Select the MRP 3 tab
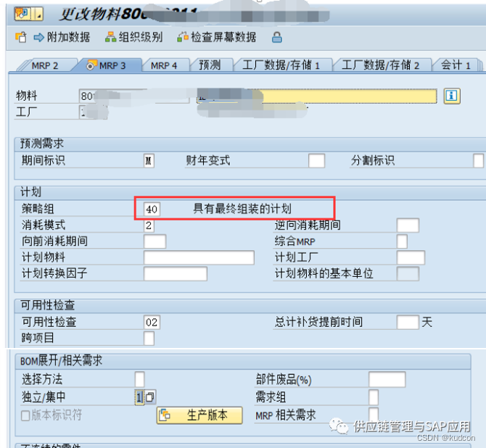 pos(107,66)
